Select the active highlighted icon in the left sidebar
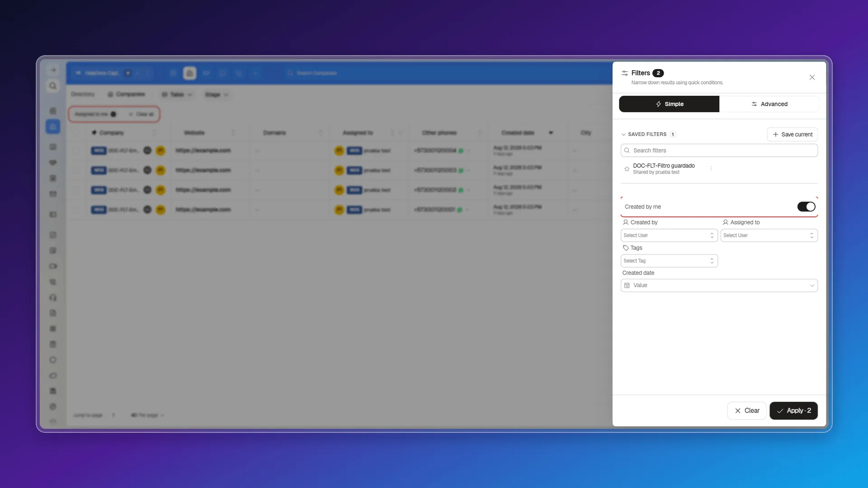Screen dimensions: 868x488 click(53, 127)
